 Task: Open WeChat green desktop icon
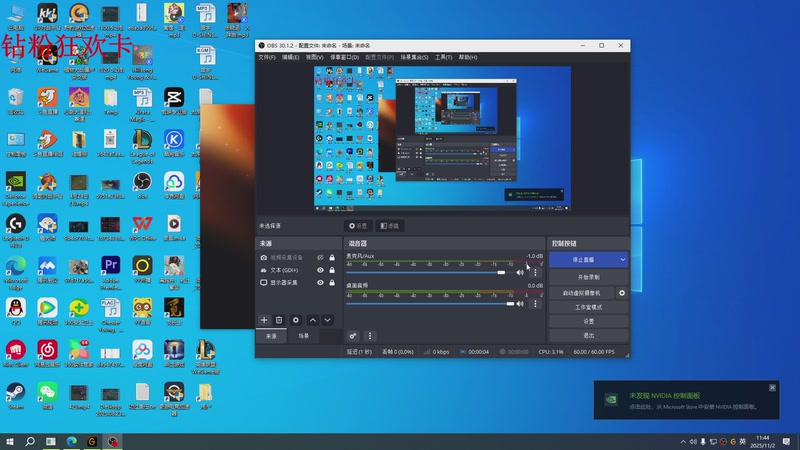47,396
